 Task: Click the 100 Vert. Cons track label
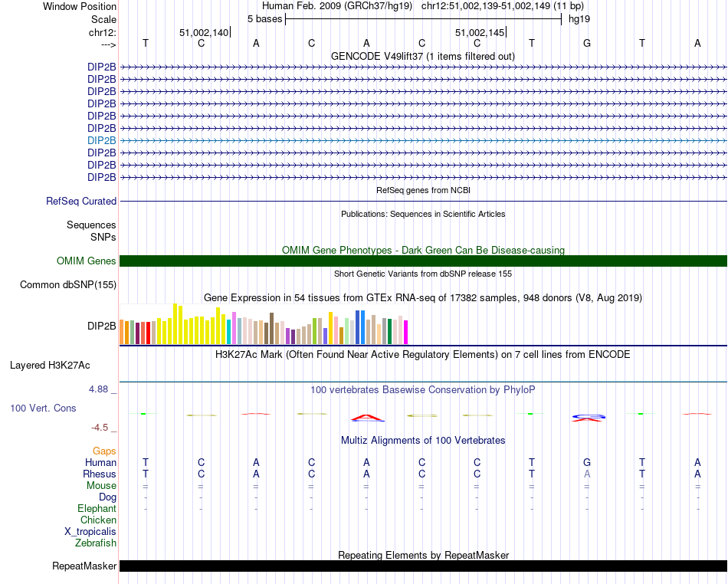click(43, 408)
